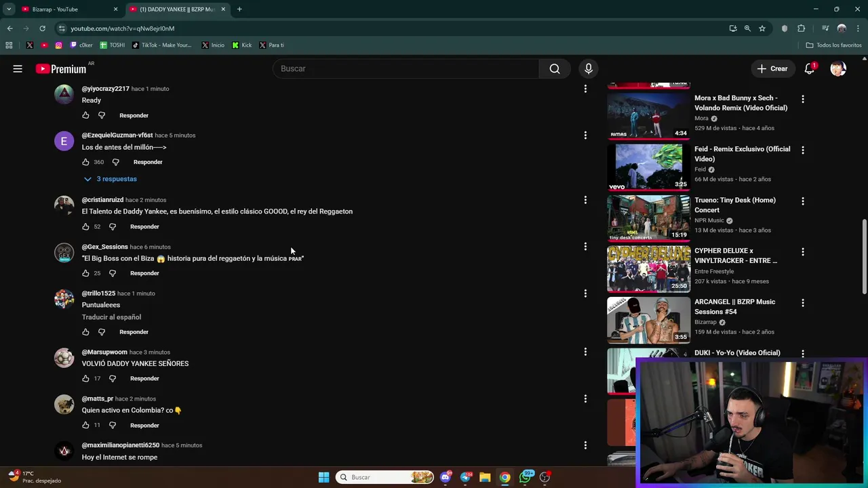Screen dimensions: 868x488
Task: Reply to @Marsupwoom with Responder
Action: click(144, 378)
